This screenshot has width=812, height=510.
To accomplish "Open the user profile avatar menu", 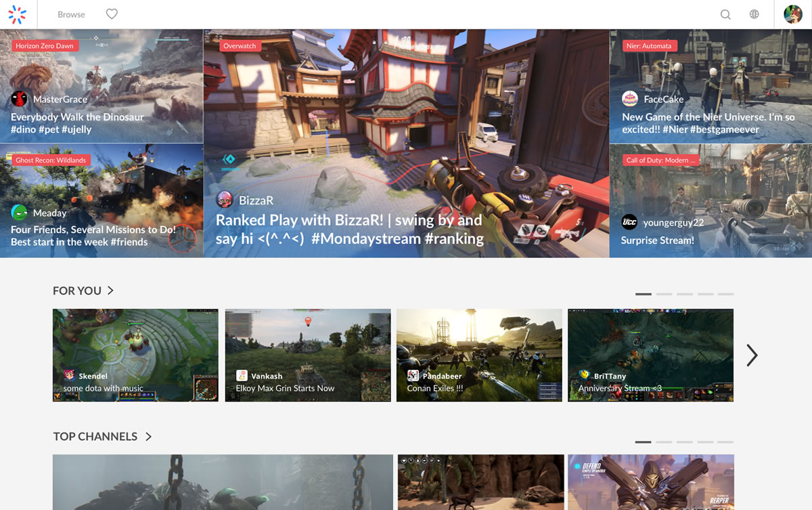I will coord(793,14).
